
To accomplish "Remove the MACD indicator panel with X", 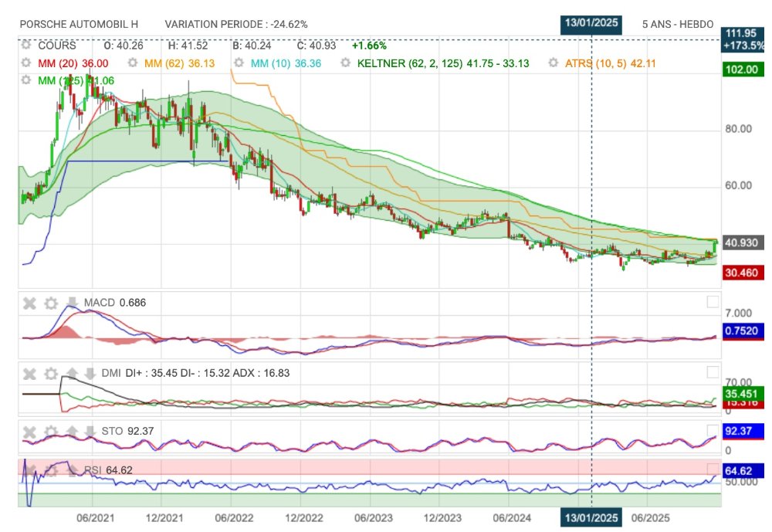I will pyautogui.click(x=29, y=303).
